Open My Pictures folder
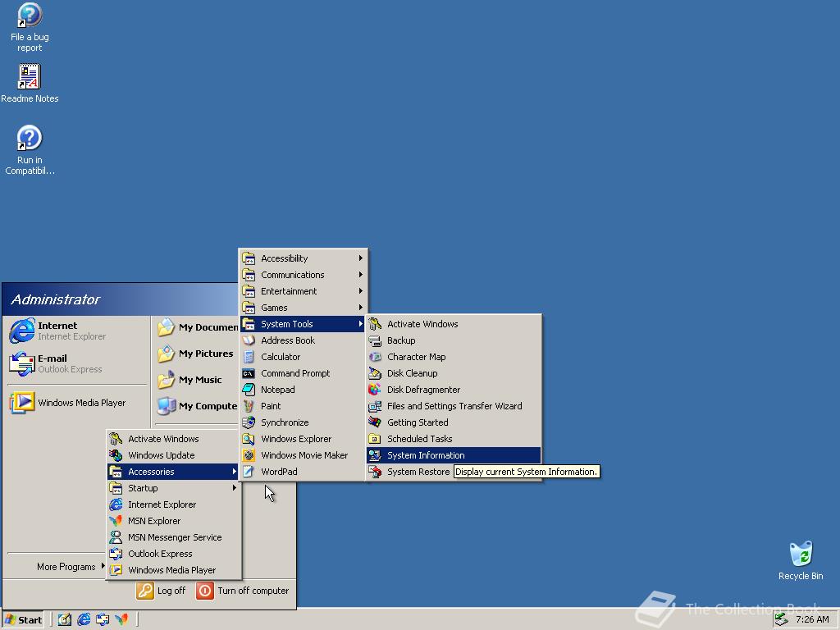Screen dimensions: 840x630 coord(196,354)
